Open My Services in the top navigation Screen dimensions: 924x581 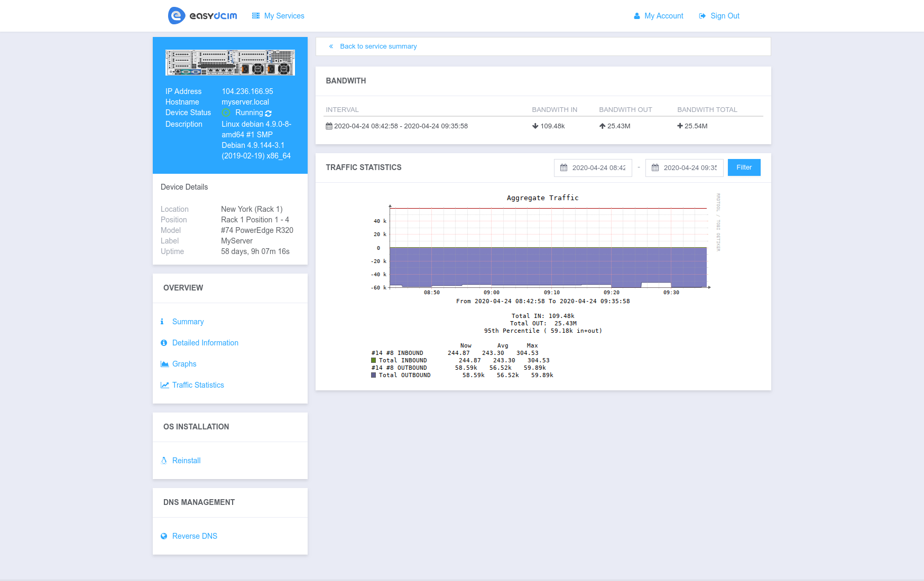(278, 16)
